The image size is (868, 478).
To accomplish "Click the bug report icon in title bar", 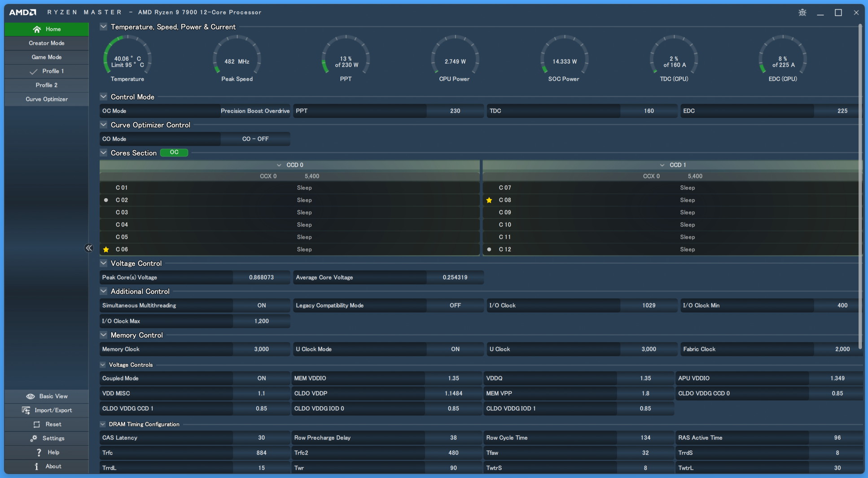I will tap(802, 13).
